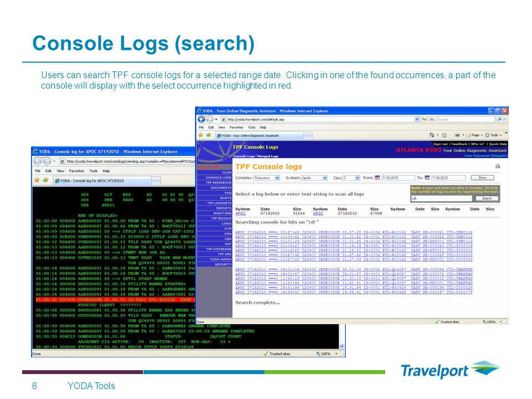Viewport: 532px width, 399px height.
Task: Open APOC log link dated 07192010
Action: (240, 213)
